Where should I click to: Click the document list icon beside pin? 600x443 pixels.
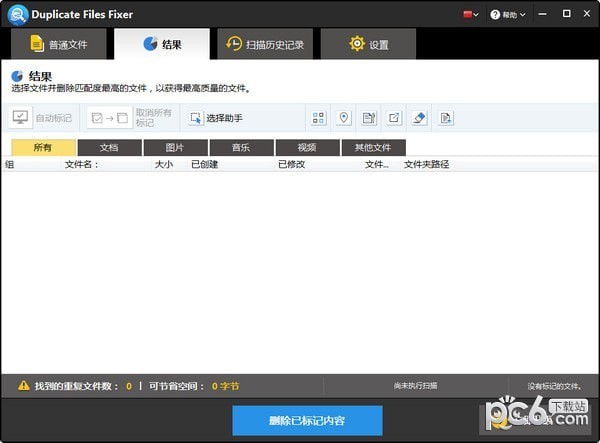click(x=369, y=118)
